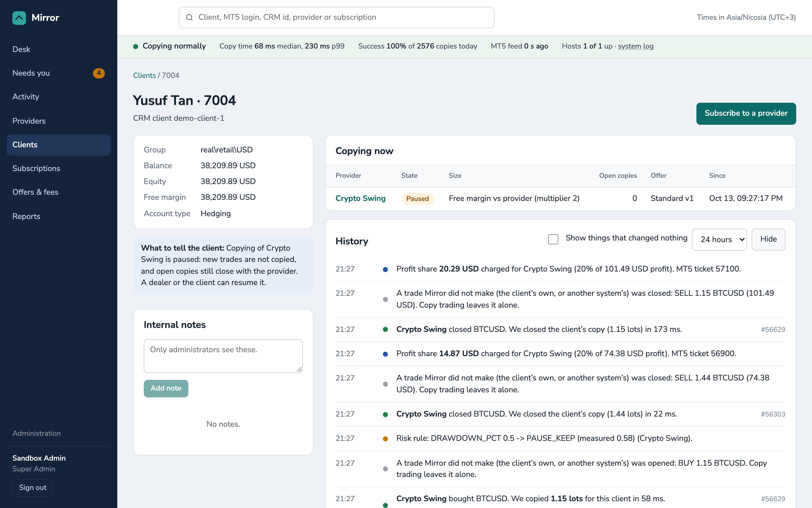This screenshot has width=812, height=508.
Task: Click Profit share 14.87 USD history entry
Action: tap(560, 354)
